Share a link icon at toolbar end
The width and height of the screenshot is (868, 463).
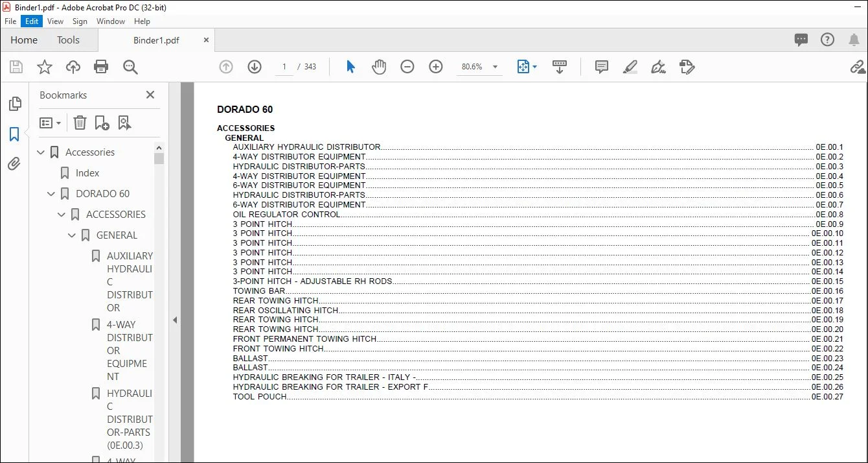click(858, 67)
